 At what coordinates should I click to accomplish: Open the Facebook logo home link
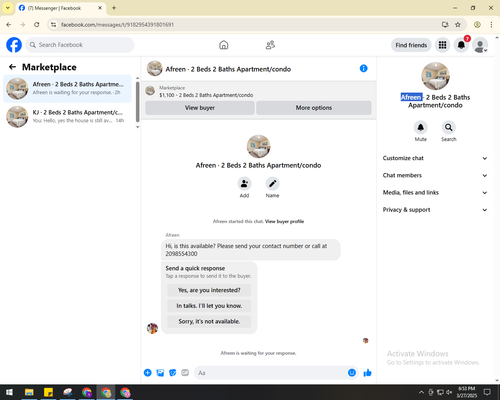point(14,45)
